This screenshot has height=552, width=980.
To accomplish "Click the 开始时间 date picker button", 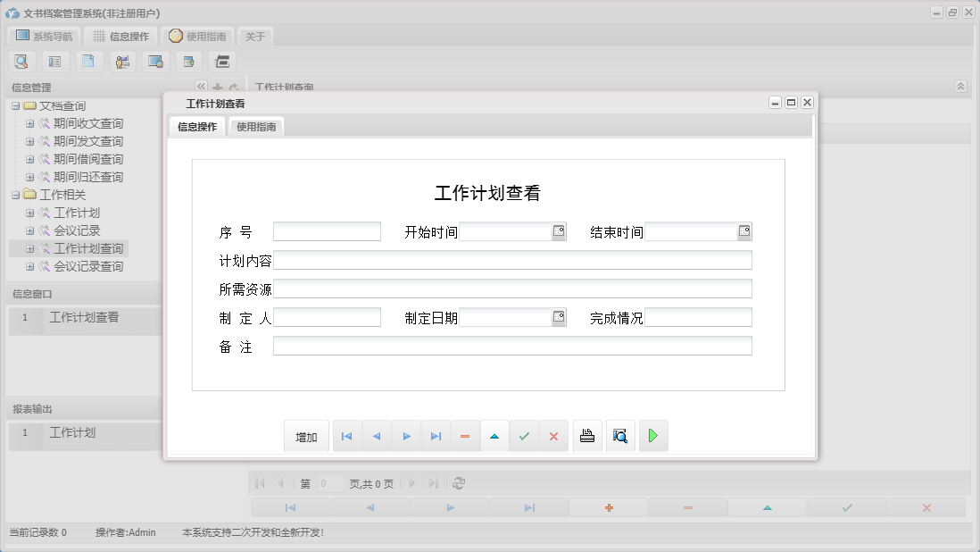I will coord(560,230).
